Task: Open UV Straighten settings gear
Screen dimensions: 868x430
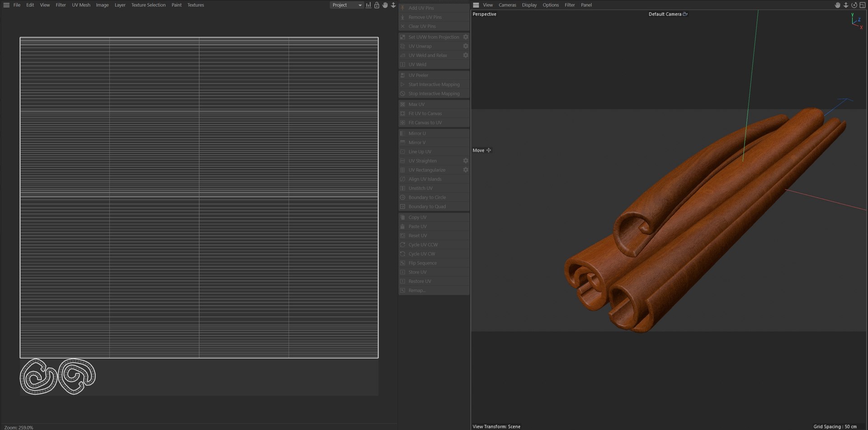Action: pyautogui.click(x=466, y=161)
